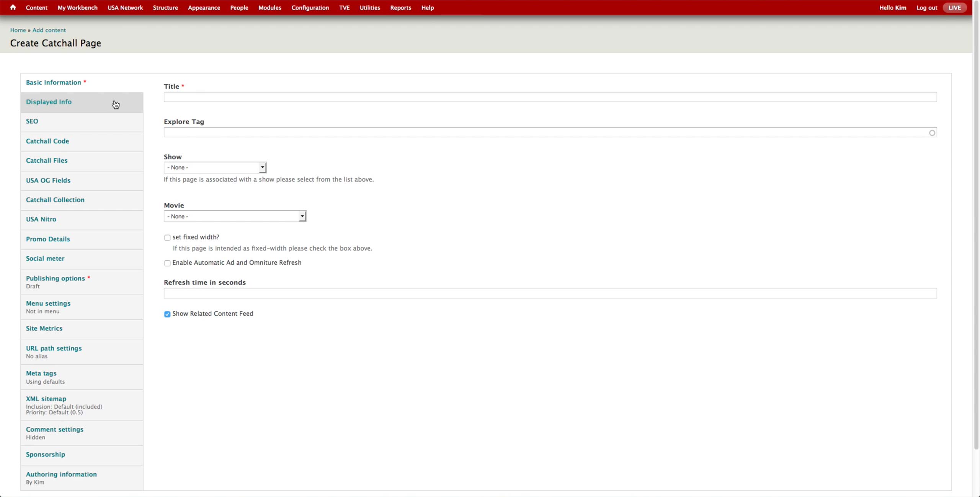Open the Movie dropdown list
The image size is (980, 497).
tap(235, 216)
